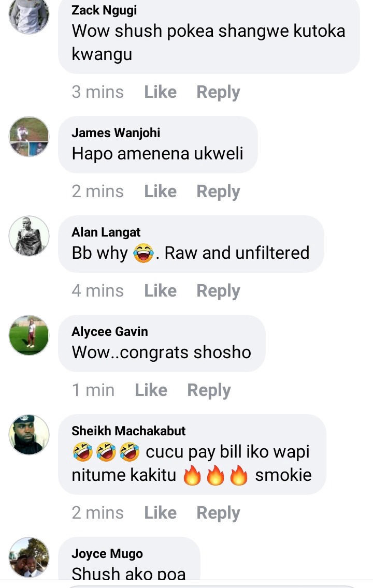373x588 pixels.
Task: Reply to Alan Langat's comment
Action: pyautogui.click(x=218, y=291)
